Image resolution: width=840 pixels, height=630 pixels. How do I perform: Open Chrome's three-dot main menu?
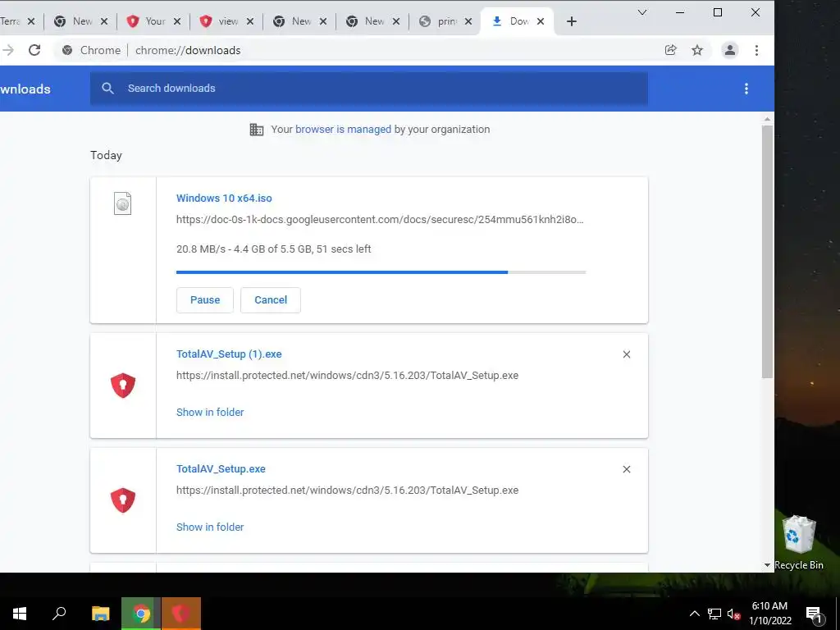click(756, 50)
